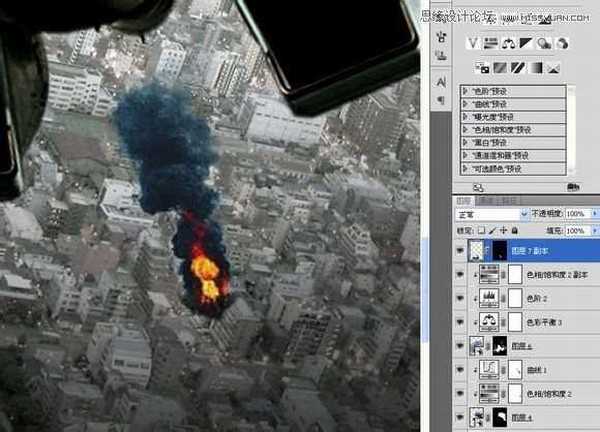Add a Selective Color adjustment icon
The width and height of the screenshot is (600, 432).
point(553,68)
